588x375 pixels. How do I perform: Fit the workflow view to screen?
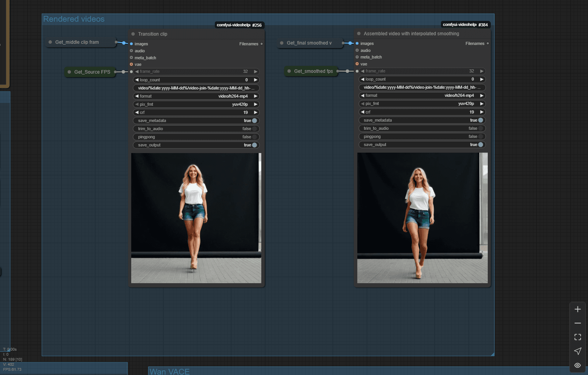(x=578, y=337)
